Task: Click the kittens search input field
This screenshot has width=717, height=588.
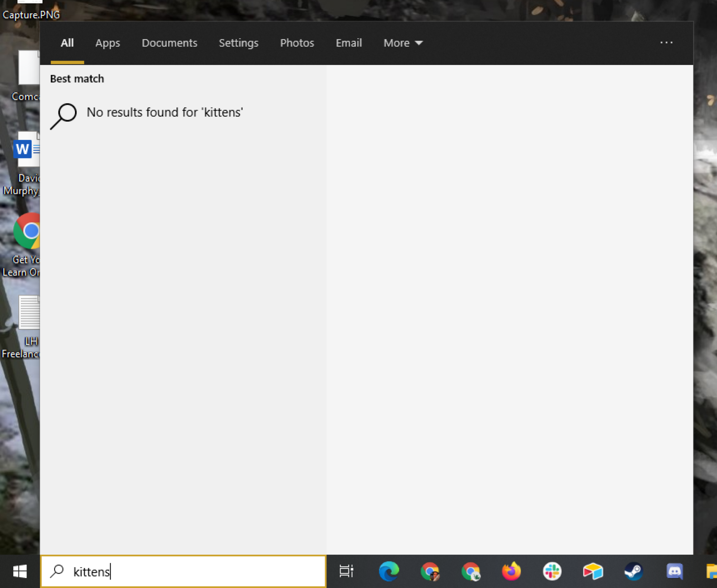Action: click(x=183, y=572)
